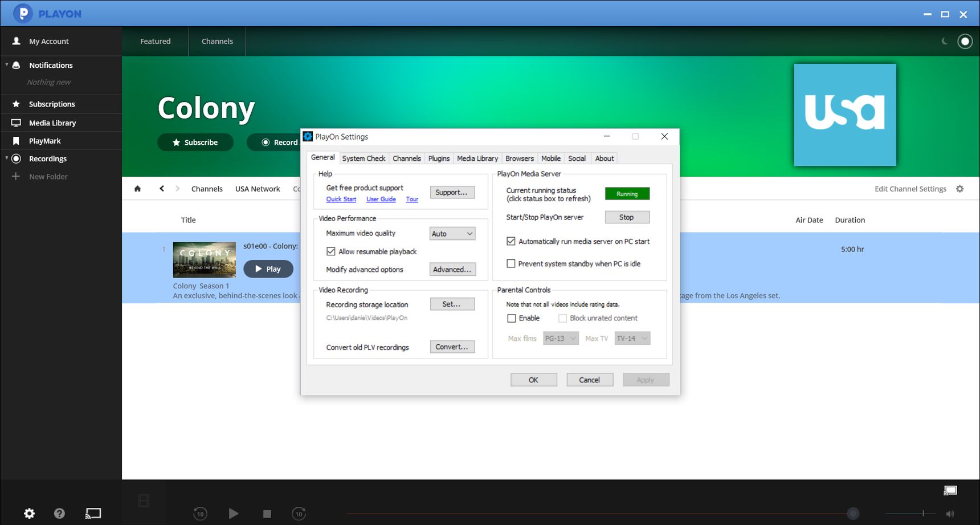Click the Support... button
980x525 pixels.
452,192
